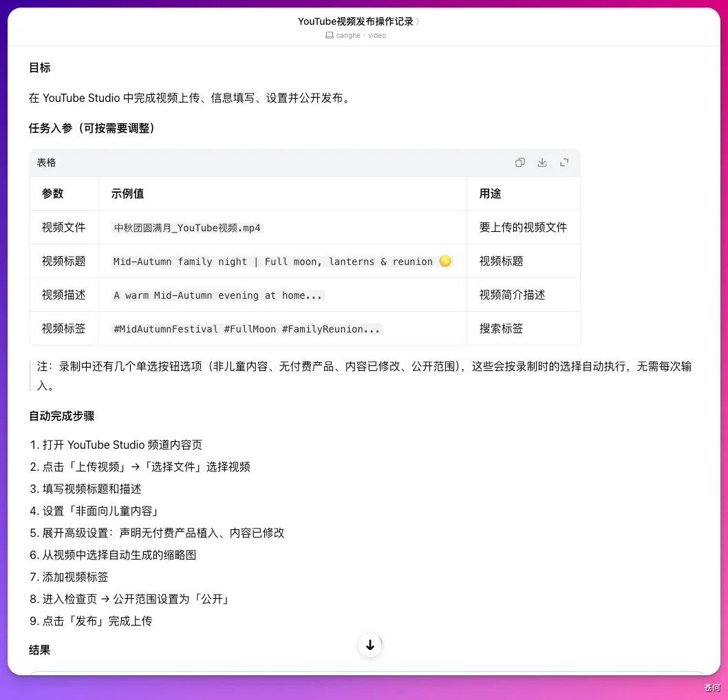The image size is (728, 700).
Task: Download the table icon
Action: tap(542, 162)
